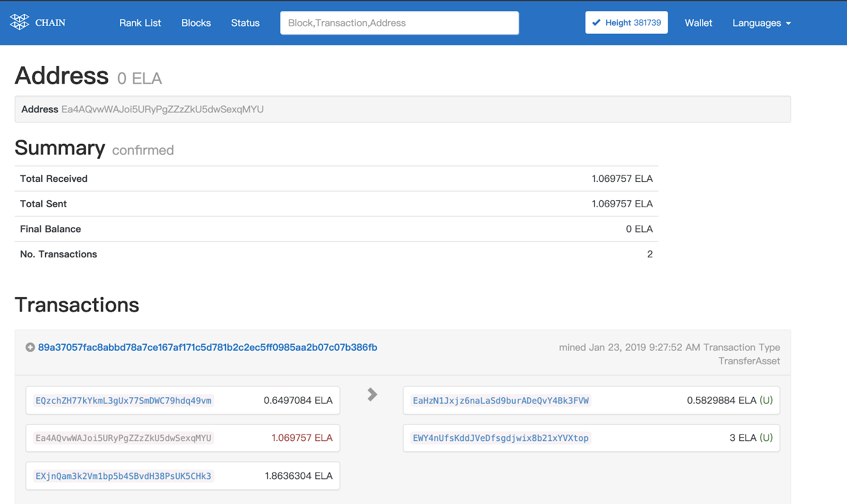The height and width of the screenshot is (504, 847).
Task: Open the Rank List page
Action: pos(140,23)
